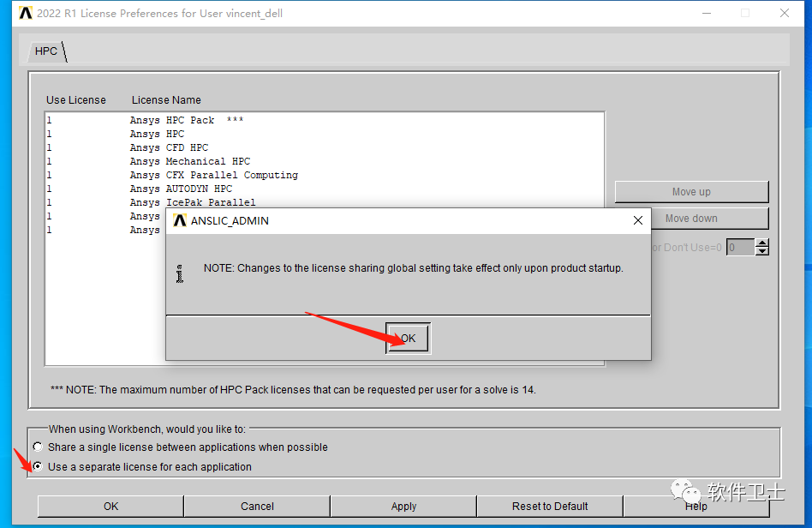The width and height of the screenshot is (812, 528).
Task: Close the ANSLIC_ADMIN note dialog
Action: [x=638, y=221]
